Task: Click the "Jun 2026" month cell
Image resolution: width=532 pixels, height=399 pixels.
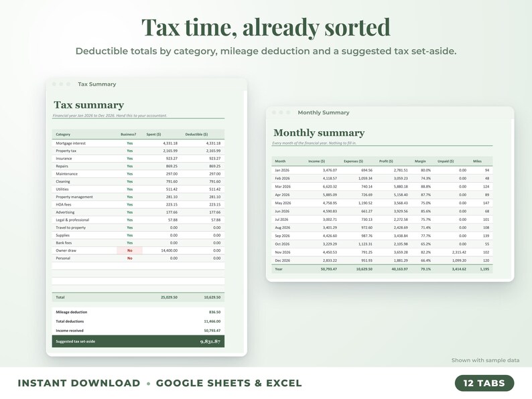Action: pyautogui.click(x=282, y=211)
